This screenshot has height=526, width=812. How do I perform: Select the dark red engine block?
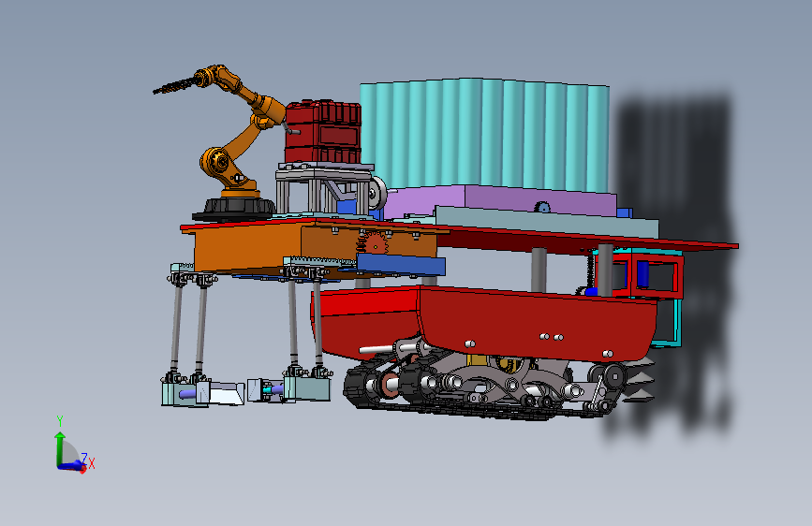[322, 131]
